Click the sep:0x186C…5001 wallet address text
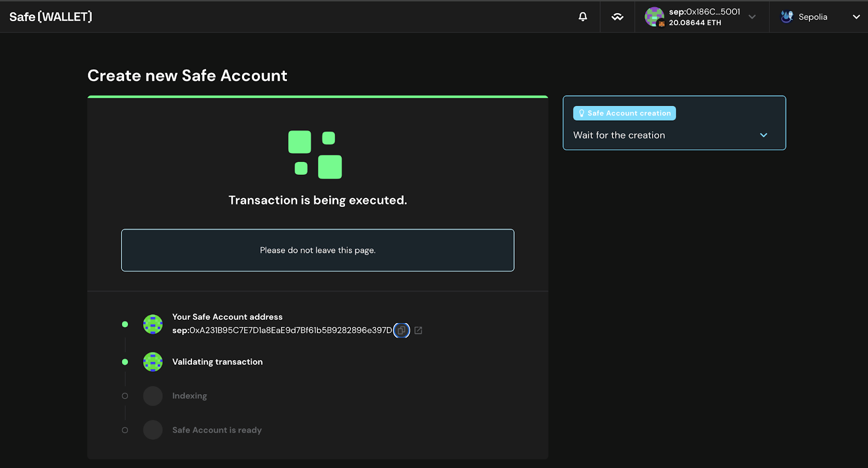 704,12
